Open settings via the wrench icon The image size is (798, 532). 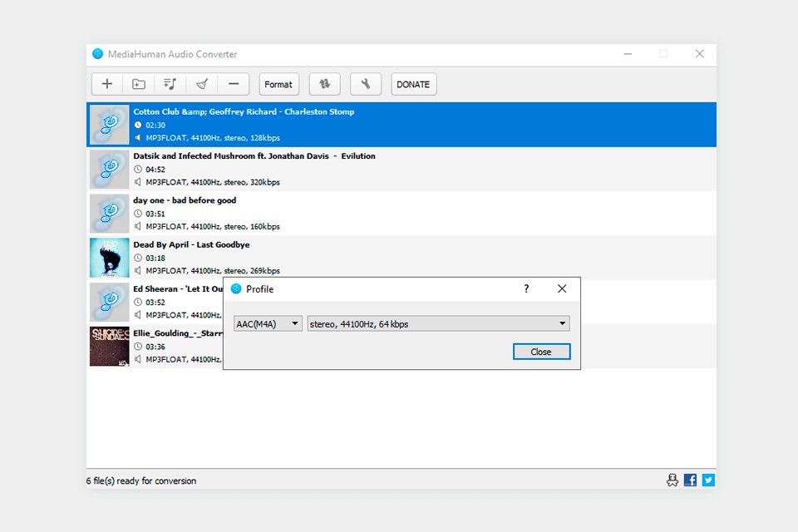point(365,84)
